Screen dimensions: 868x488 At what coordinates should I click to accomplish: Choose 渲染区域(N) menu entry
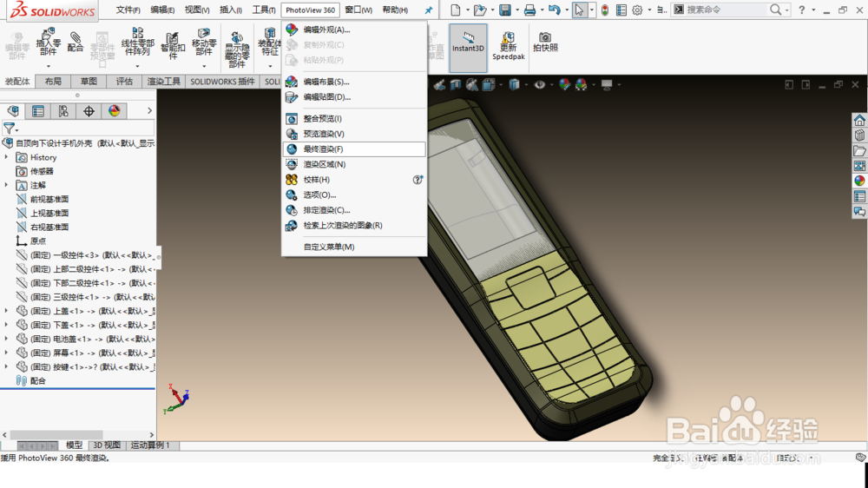coord(354,164)
